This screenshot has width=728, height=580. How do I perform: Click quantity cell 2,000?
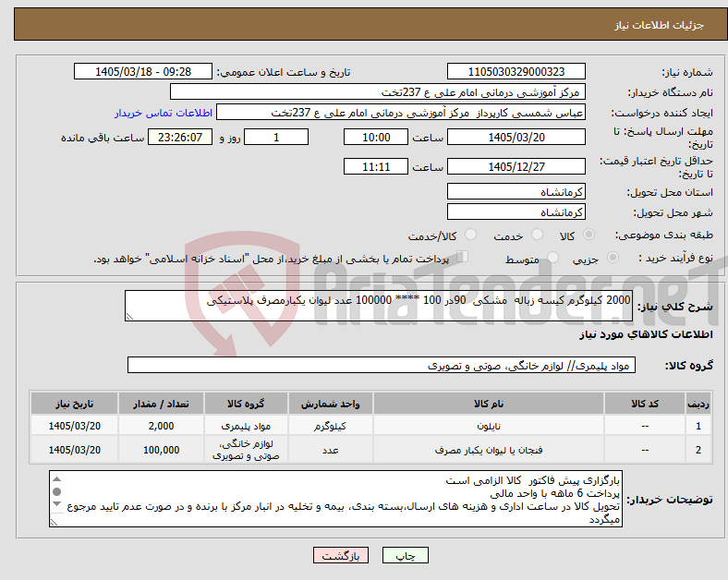[x=161, y=426]
